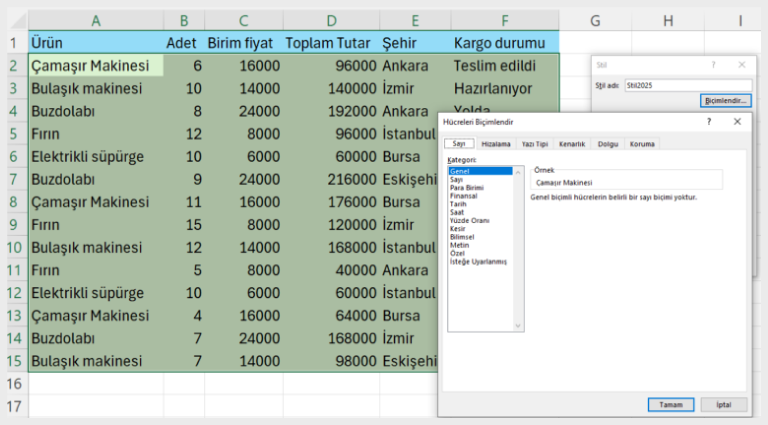Click the Tamam button
The width and height of the screenshot is (768, 425).
671,404
